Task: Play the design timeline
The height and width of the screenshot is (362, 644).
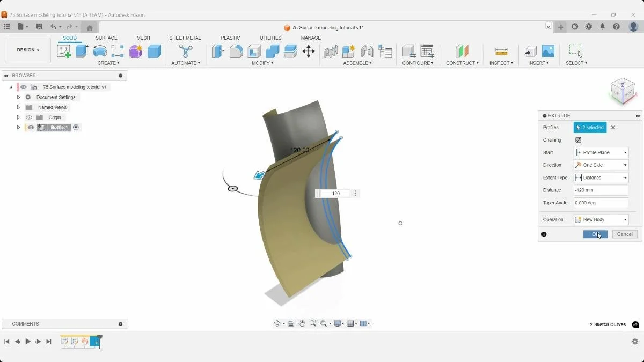Action: pos(28,342)
